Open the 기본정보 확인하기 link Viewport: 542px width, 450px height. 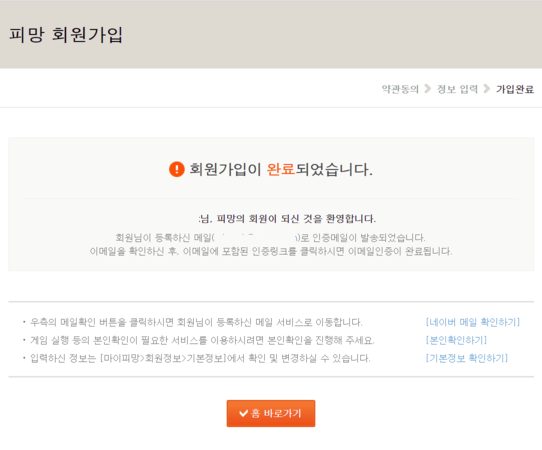(x=467, y=358)
